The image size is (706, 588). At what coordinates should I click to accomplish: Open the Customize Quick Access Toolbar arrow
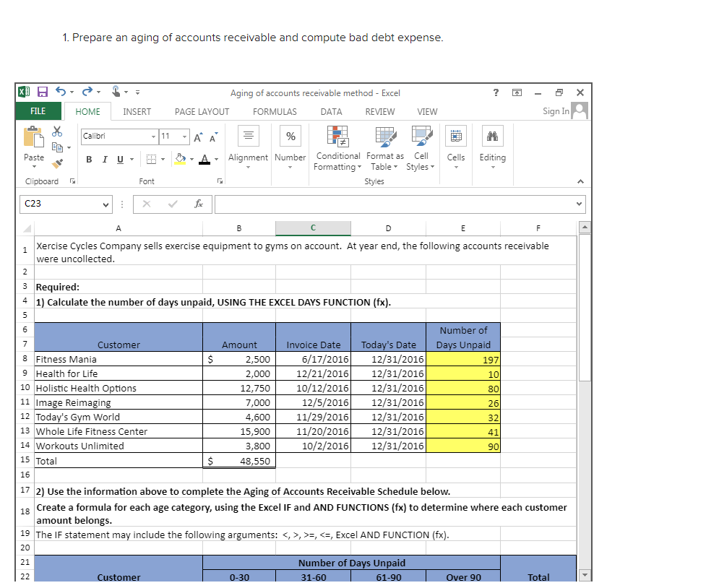click(138, 92)
